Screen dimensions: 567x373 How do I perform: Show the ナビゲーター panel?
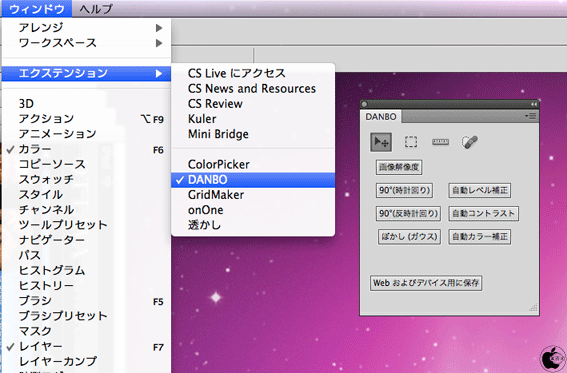coord(86,240)
